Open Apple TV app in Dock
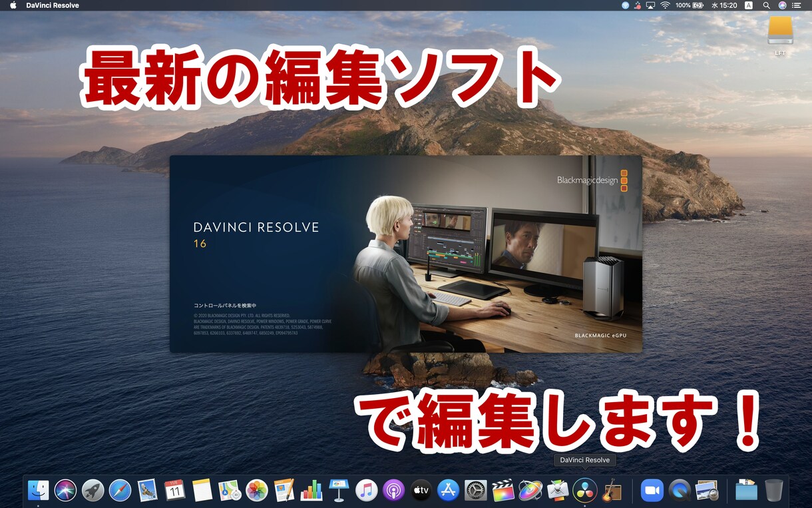Viewport: 812px width, 508px height. coord(421,491)
